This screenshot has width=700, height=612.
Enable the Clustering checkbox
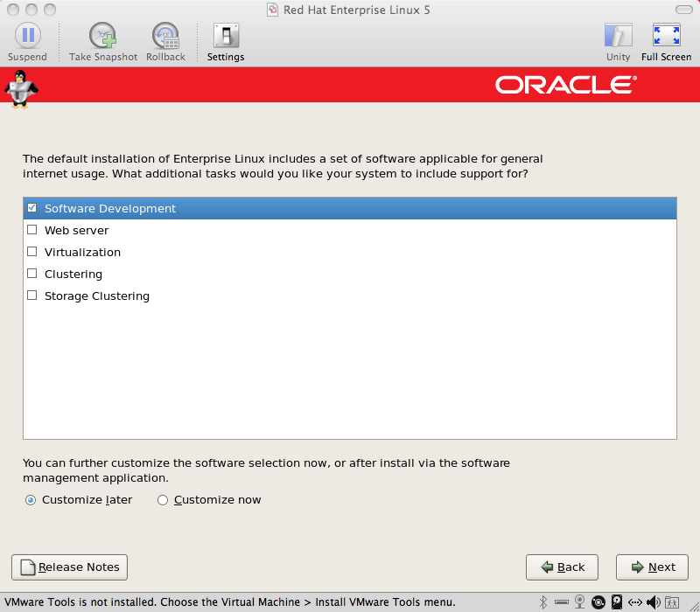click(x=32, y=274)
